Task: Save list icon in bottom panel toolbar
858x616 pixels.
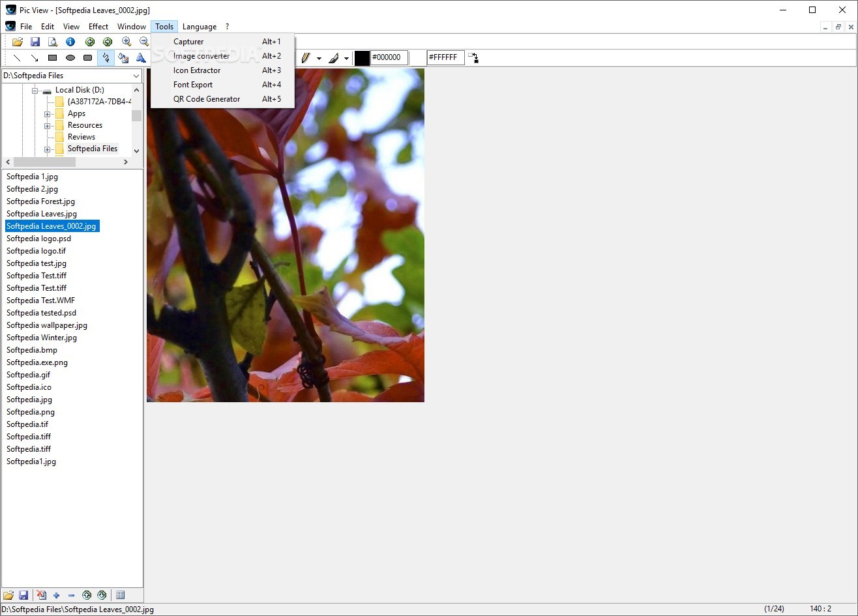Action: 23,595
